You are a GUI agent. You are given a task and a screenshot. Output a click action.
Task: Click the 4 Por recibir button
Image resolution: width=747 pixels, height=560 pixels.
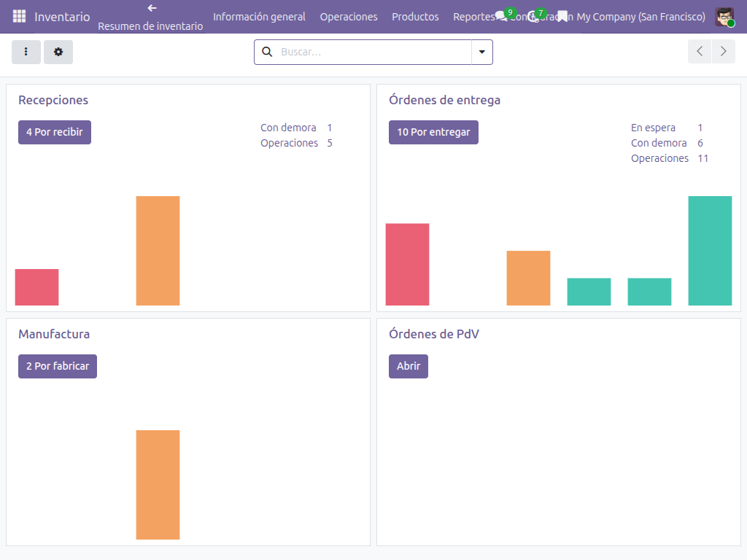pos(55,132)
